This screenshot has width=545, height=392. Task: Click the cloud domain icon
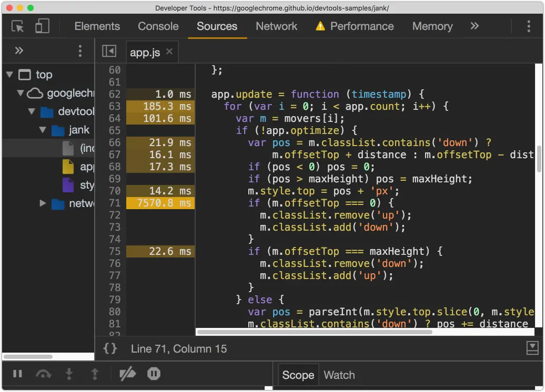pos(35,93)
